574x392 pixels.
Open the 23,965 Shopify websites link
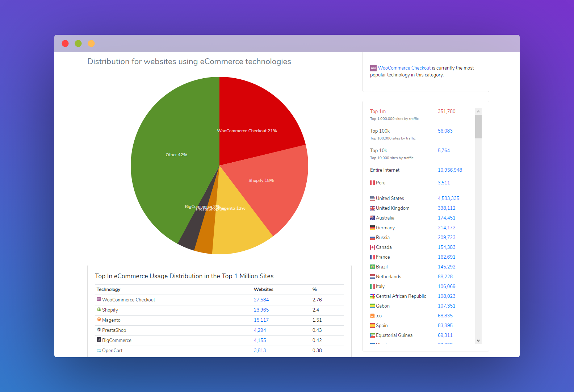[261, 310]
